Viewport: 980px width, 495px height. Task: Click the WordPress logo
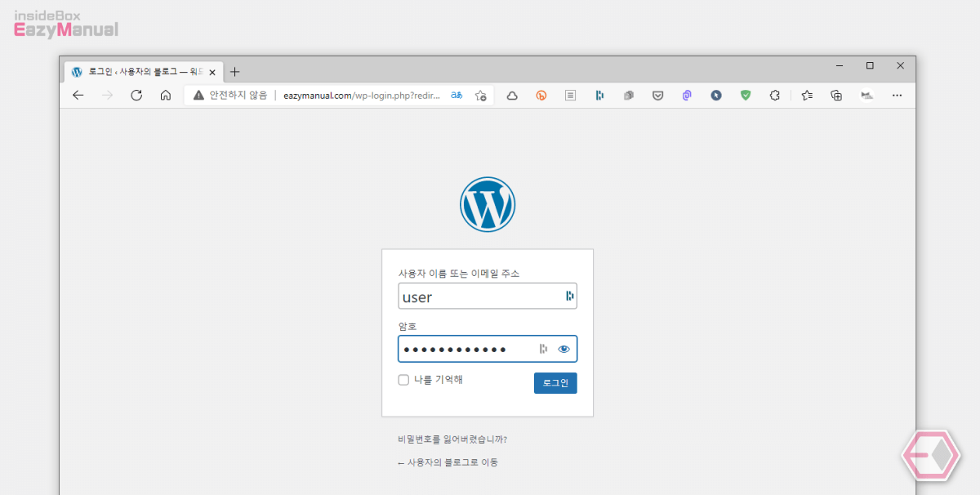click(x=488, y=204)
